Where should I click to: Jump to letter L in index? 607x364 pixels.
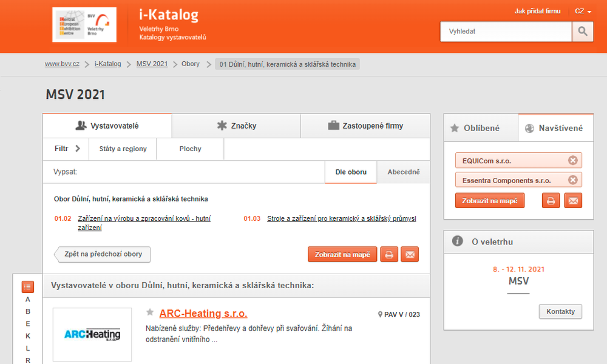click(28, 348)
